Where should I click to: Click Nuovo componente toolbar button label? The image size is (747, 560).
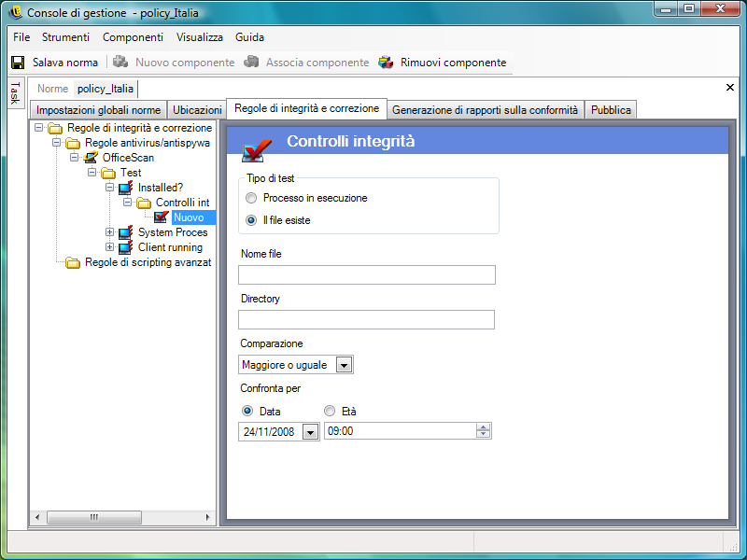185,63
